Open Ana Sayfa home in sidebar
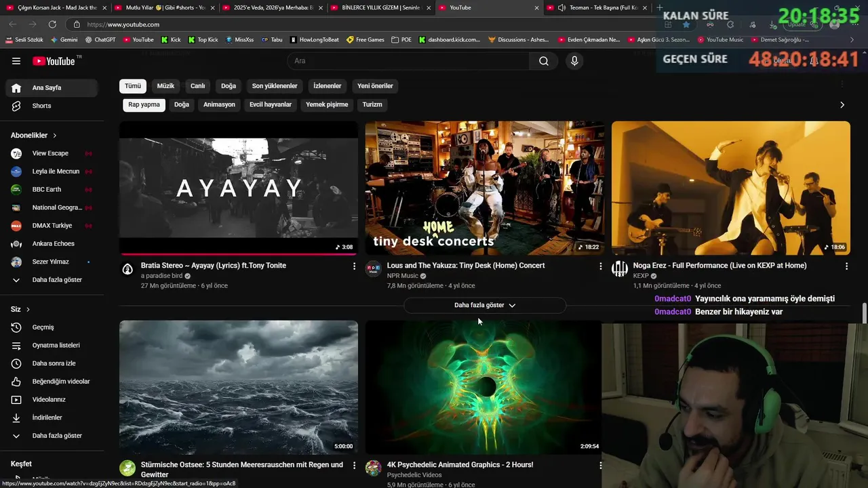The image size is (868, 488). pyautogui.click(x=52, y=87)
